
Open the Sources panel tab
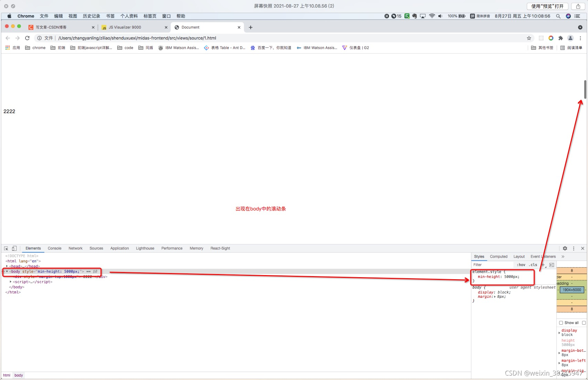[x=96, y=248]
